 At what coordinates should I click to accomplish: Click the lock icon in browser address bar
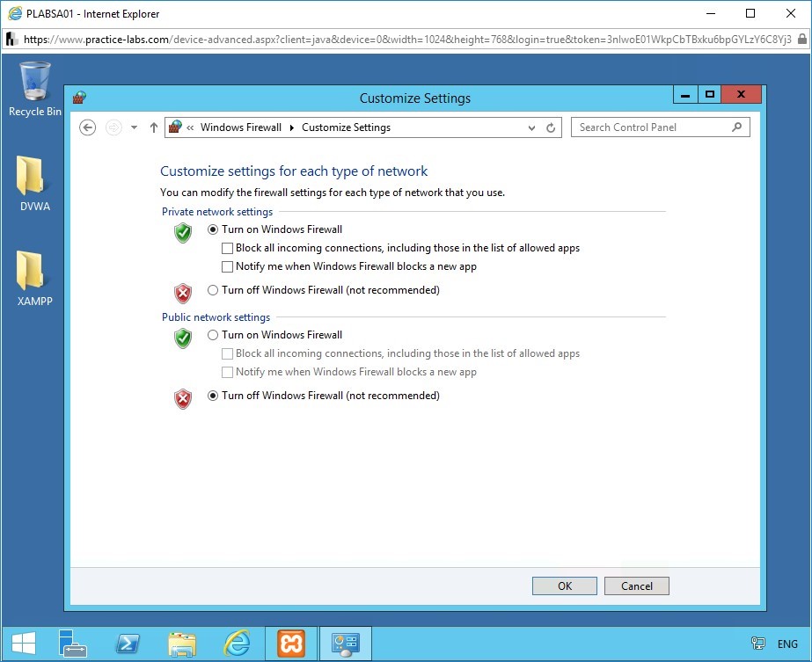pos(801,39)
